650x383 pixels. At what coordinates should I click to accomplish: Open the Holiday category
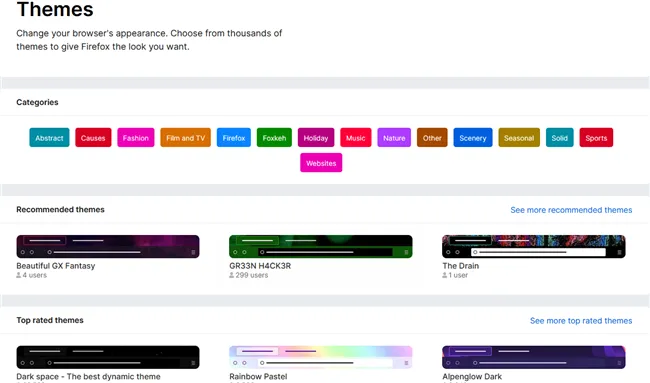(316, 138)
